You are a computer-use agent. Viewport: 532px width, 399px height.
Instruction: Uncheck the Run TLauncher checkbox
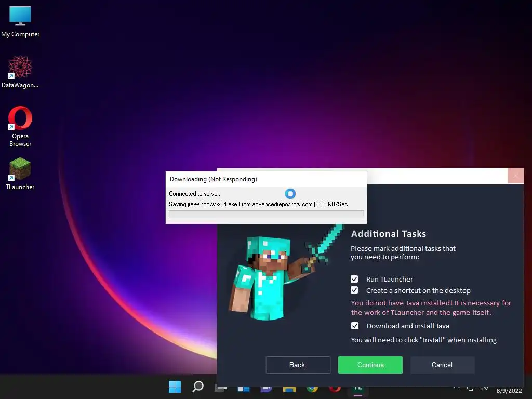354,279
